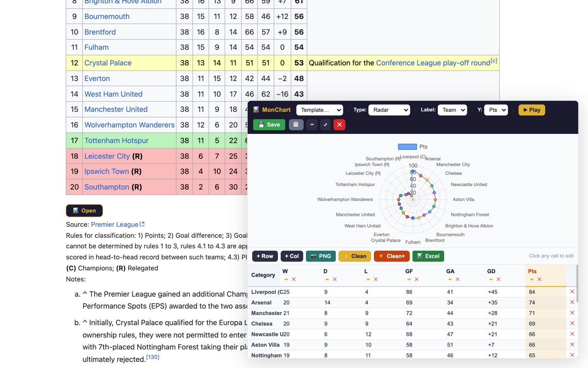
Task: Add a new row with + Row
Action: pos(265,256)
